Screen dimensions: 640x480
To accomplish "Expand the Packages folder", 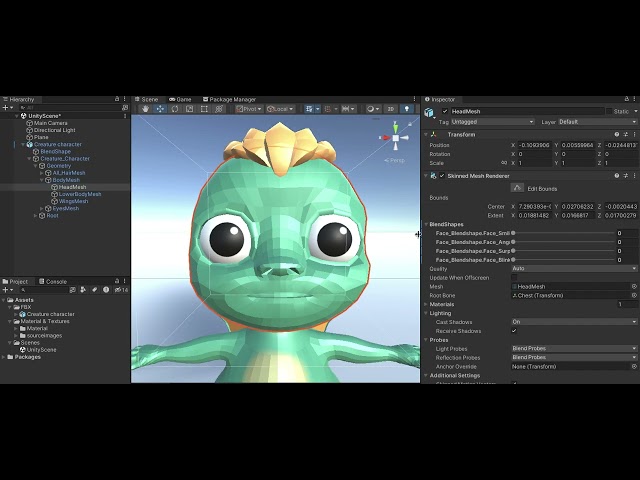I will coord(4,357).
